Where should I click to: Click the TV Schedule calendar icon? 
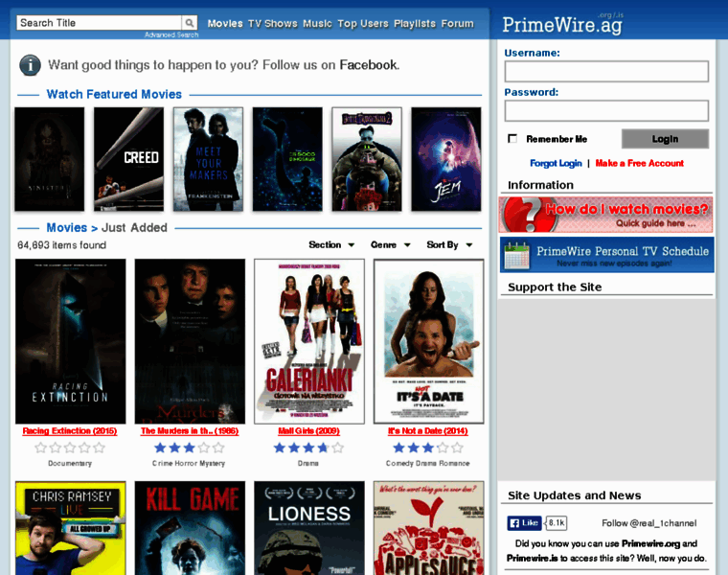point(516,255)
